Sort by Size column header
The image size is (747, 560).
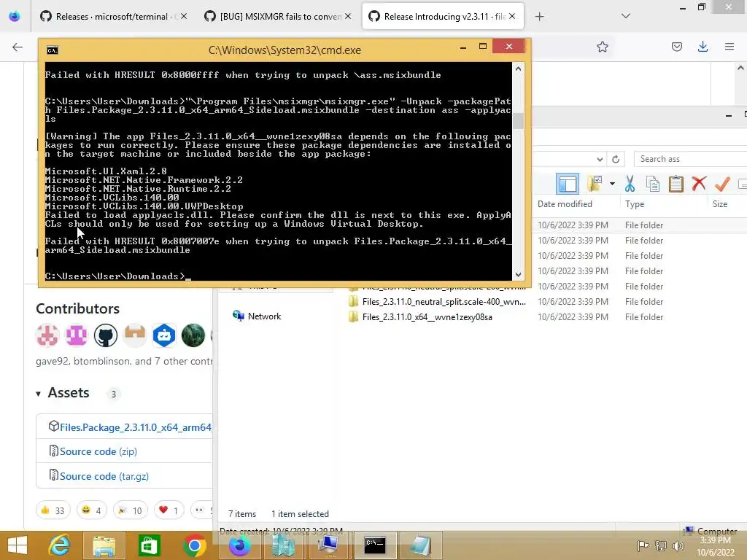(x=720, y=204)
